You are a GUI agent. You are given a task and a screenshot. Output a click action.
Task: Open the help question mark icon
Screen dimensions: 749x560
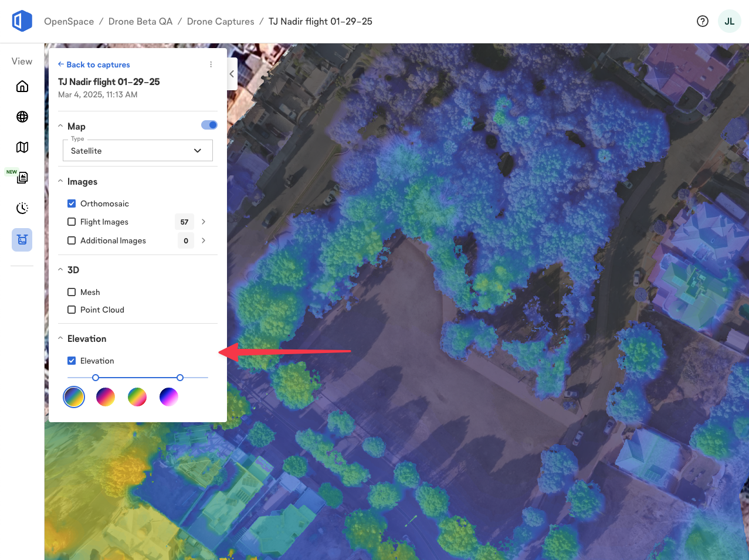[x=703, y=21]
